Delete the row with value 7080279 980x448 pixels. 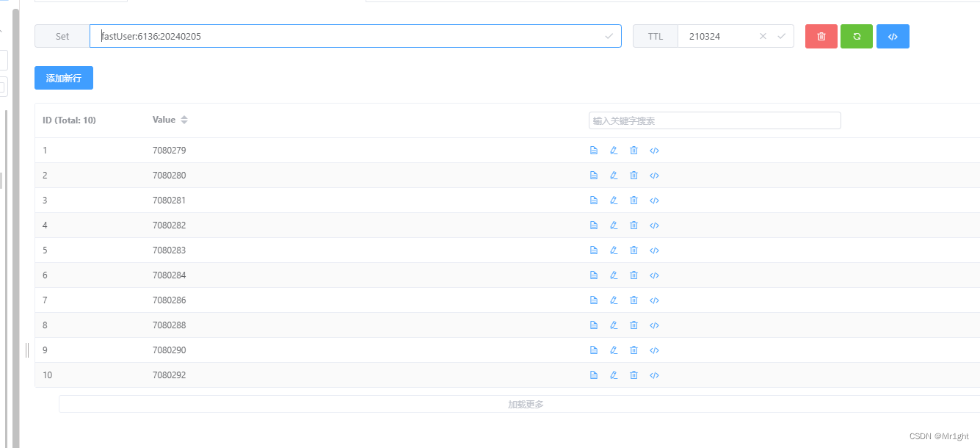(x=634, y=151)
